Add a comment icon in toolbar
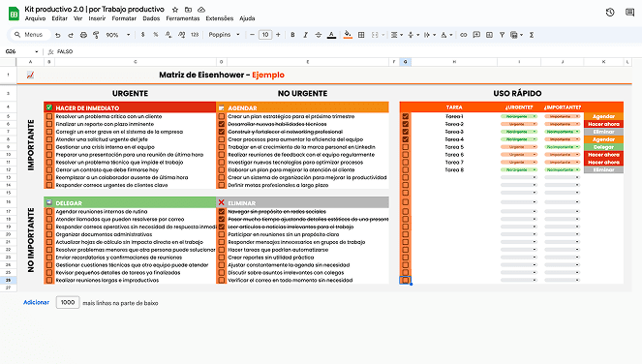Image resolution: width=642 pixels, height=364 pixels. coord(476,35)
